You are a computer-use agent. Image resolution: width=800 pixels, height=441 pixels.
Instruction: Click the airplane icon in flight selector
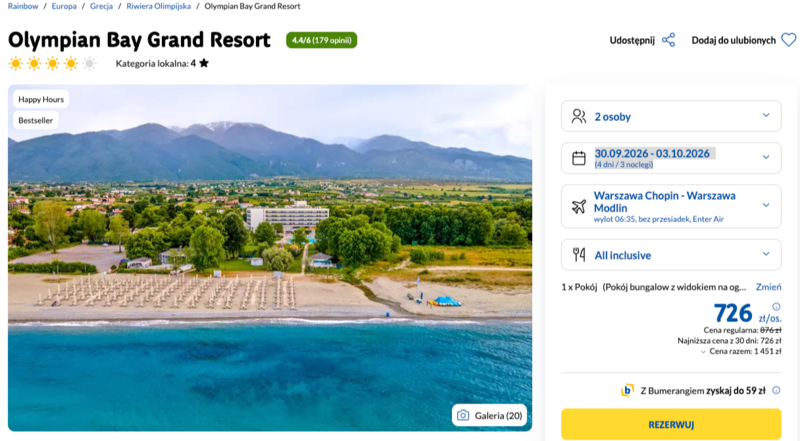[x=579, y=206]
